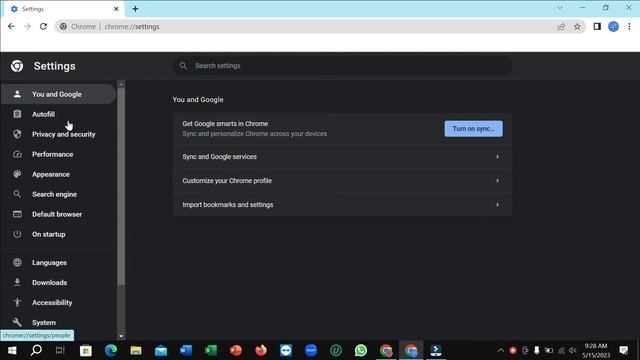The height and width of the screenshot is (360, 640).
Task: Click the System wrench icon
Action: 17,322
